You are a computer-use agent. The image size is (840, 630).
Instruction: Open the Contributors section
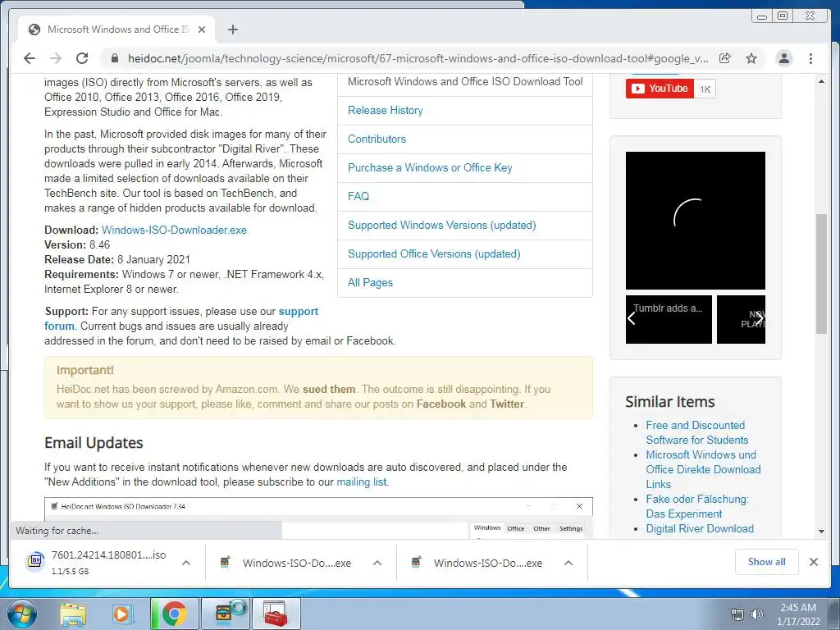click(x=377, y=139)
